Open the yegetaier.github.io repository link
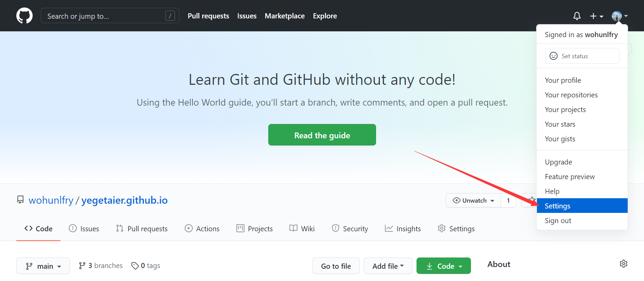Viewport: 644px width, 281px height. pos(124,200)
